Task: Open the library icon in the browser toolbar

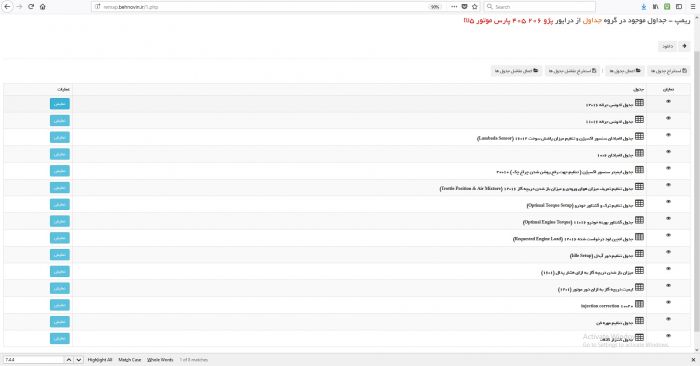Action: pos(655,7)
